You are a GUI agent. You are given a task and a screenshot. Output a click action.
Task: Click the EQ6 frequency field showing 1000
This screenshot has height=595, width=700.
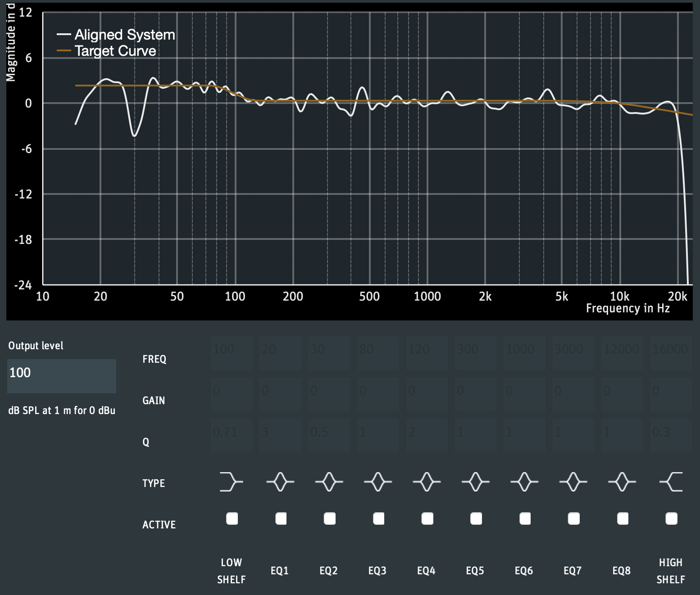pyautogui.click(x=525, y=353)
